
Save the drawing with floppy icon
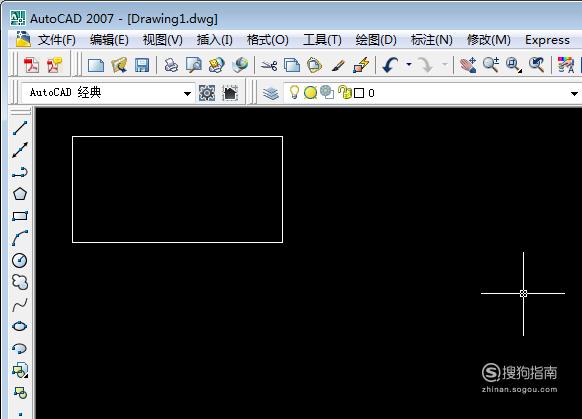(142, 65)
